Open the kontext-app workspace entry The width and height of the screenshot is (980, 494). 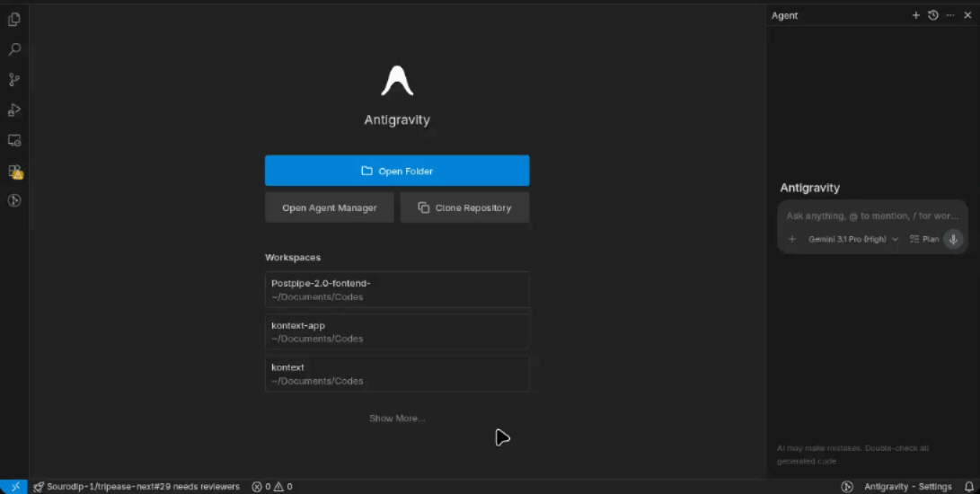click(x=397, y=331)
